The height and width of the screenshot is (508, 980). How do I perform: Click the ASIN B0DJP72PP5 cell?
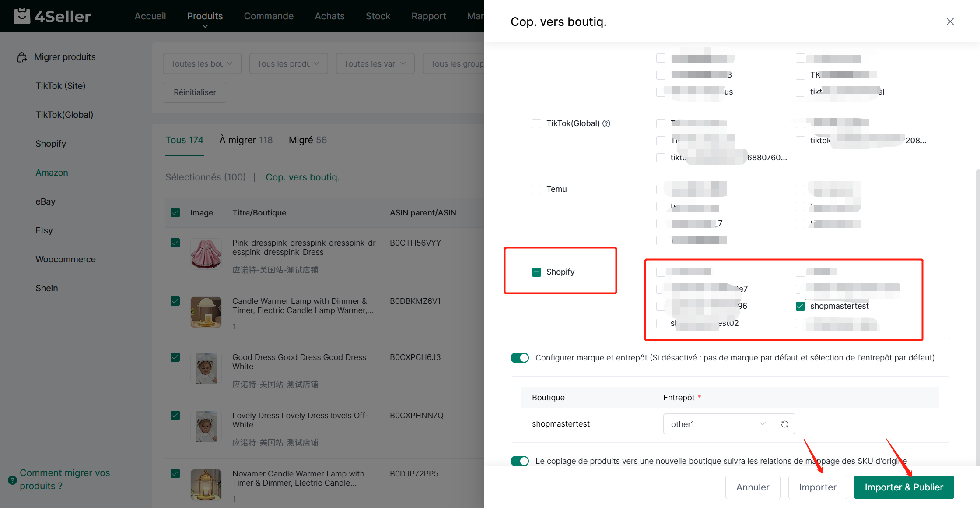coord(414,474)
